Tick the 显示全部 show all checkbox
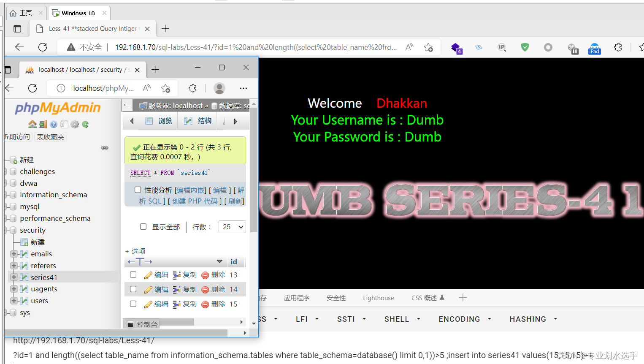 pos(143,227)
